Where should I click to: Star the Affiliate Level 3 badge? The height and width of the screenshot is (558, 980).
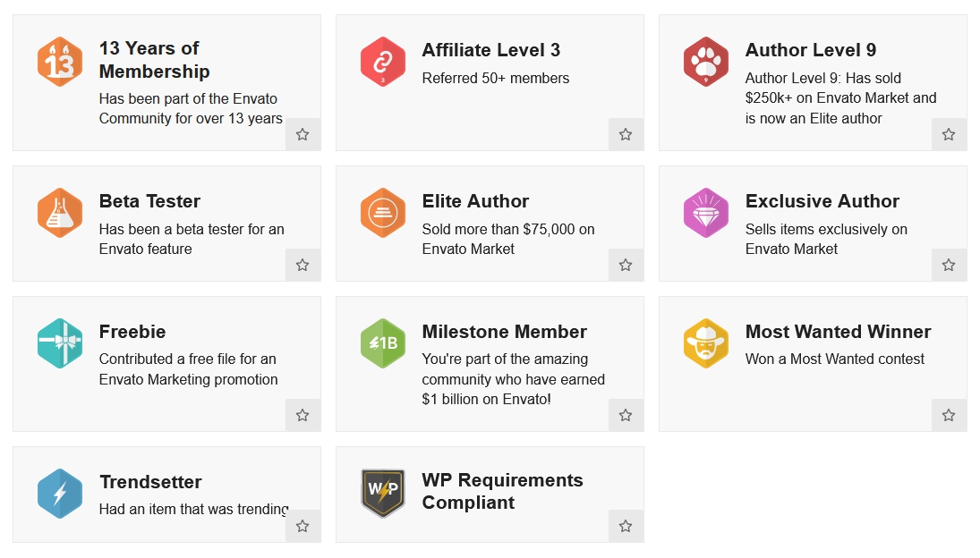[x=626, y=134]
